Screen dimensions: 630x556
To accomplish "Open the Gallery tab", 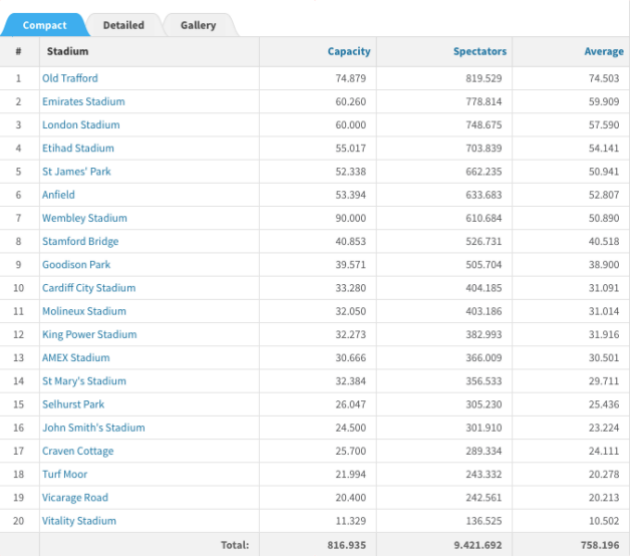I will coord(198,25).
